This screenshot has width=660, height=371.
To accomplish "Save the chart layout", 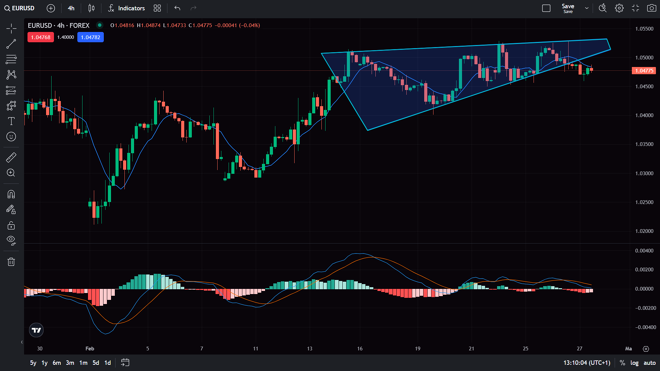I will [x=568, y=8].
